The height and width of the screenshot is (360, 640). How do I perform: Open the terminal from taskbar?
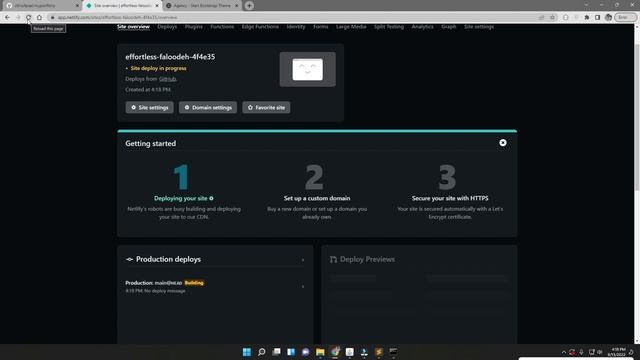coord(393,352)
